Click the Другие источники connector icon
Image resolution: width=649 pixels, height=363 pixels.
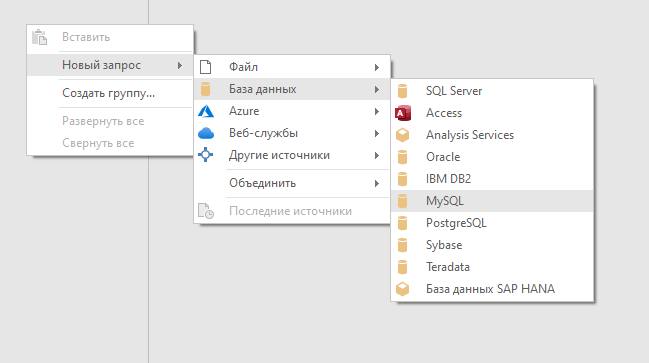(205, 155)
